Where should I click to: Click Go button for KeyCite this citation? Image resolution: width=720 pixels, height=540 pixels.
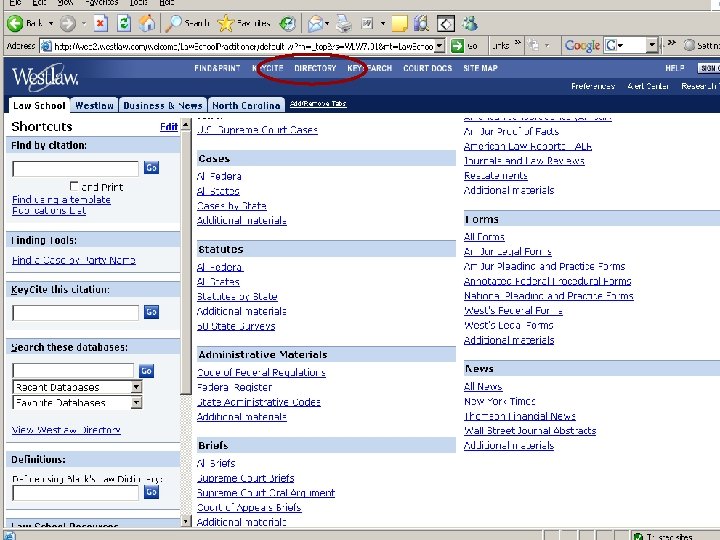click(151, 312)
